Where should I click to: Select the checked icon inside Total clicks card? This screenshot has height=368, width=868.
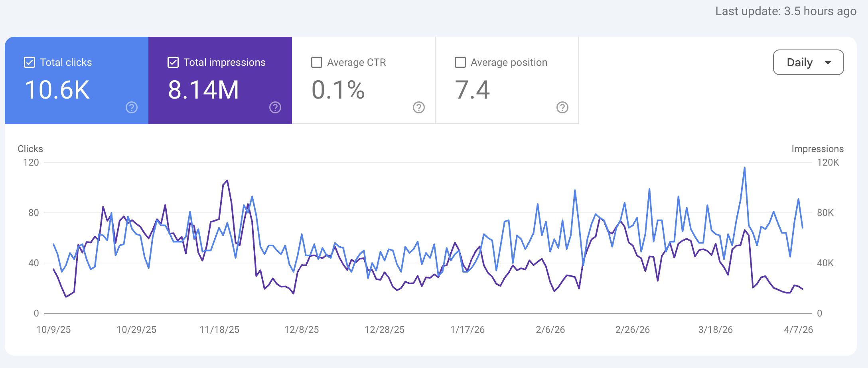point(29,62)
